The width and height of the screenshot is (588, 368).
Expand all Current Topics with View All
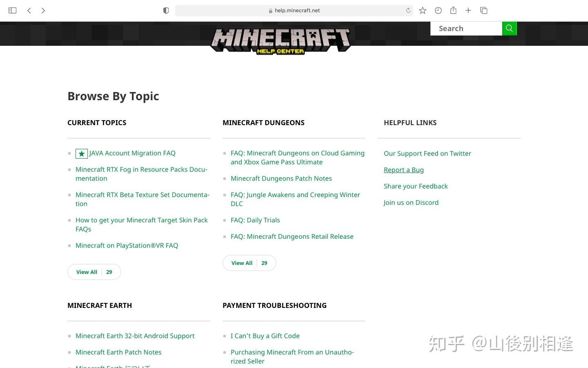(94, 272)
